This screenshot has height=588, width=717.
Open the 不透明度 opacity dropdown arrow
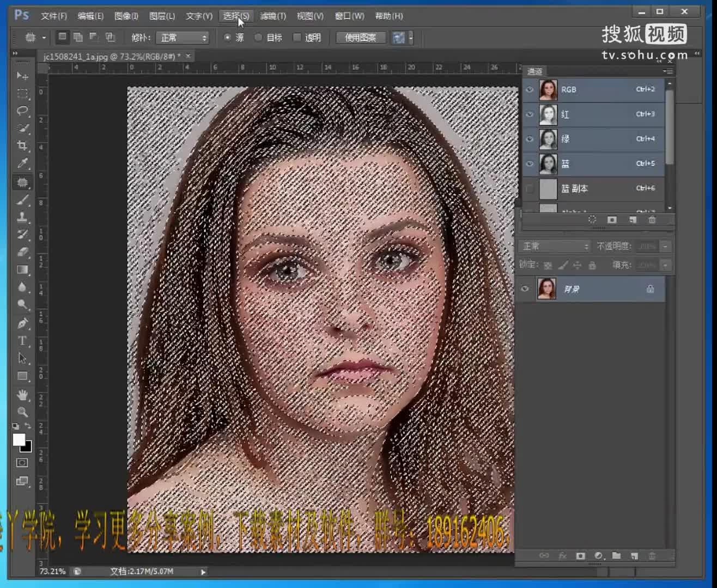pos(666,246)
